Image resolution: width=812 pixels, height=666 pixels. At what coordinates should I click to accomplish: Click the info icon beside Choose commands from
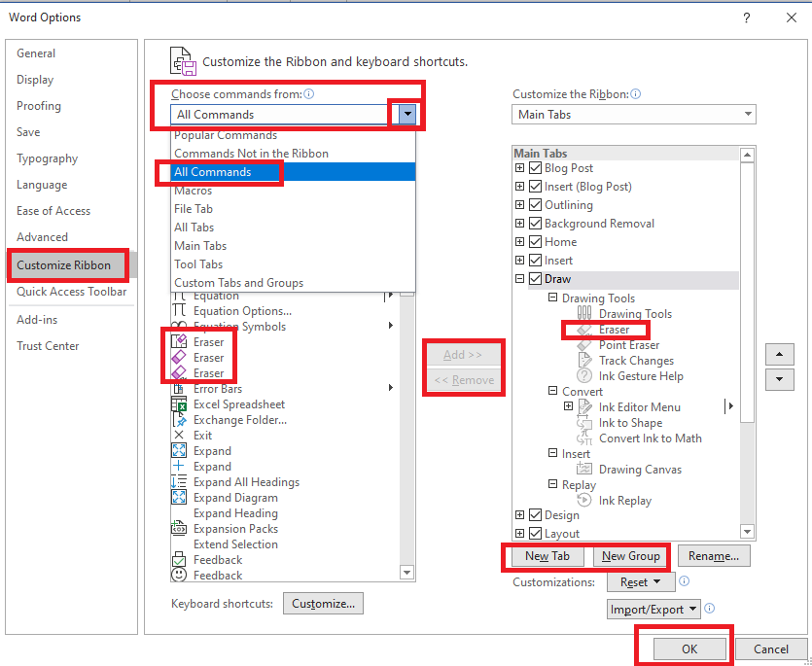[x=308, y=93]
